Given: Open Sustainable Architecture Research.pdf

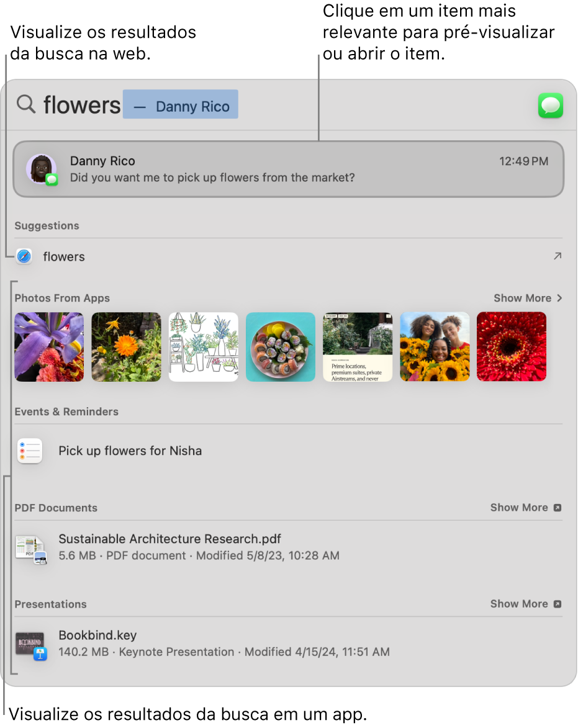Looking at the screenshot, I should (288, 548).
